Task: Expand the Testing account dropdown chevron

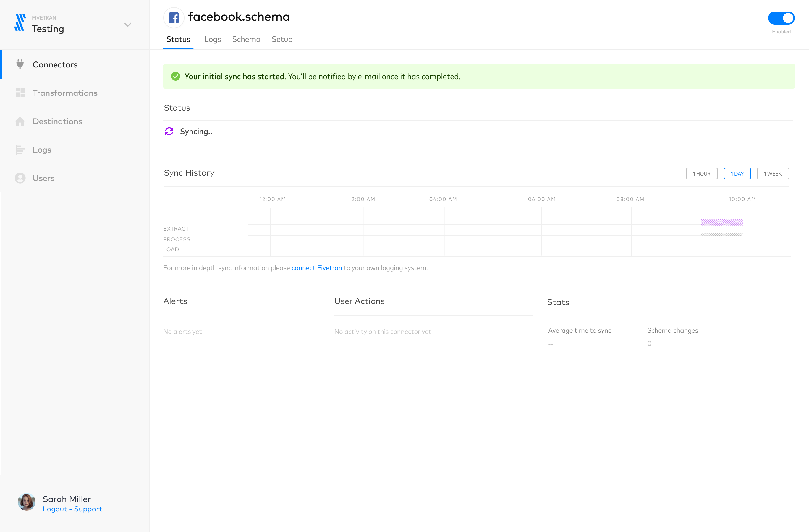Action: pos(127,25)
